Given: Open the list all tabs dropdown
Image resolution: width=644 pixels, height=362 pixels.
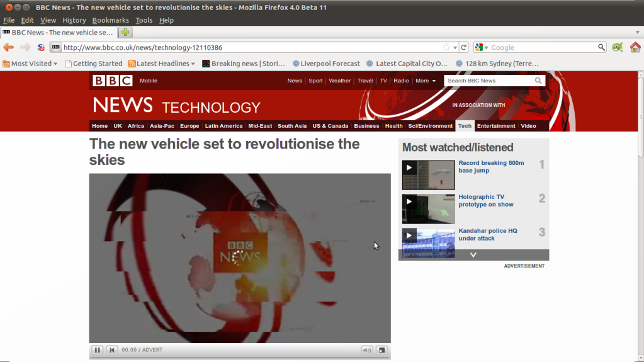Looking at the screenshot, I should point(638,32).
